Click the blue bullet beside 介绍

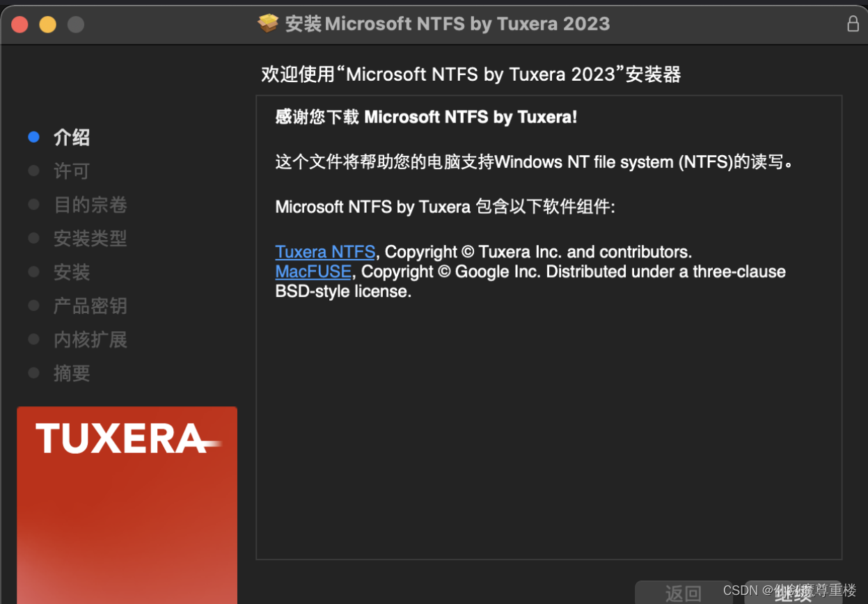tap(33, 137)
